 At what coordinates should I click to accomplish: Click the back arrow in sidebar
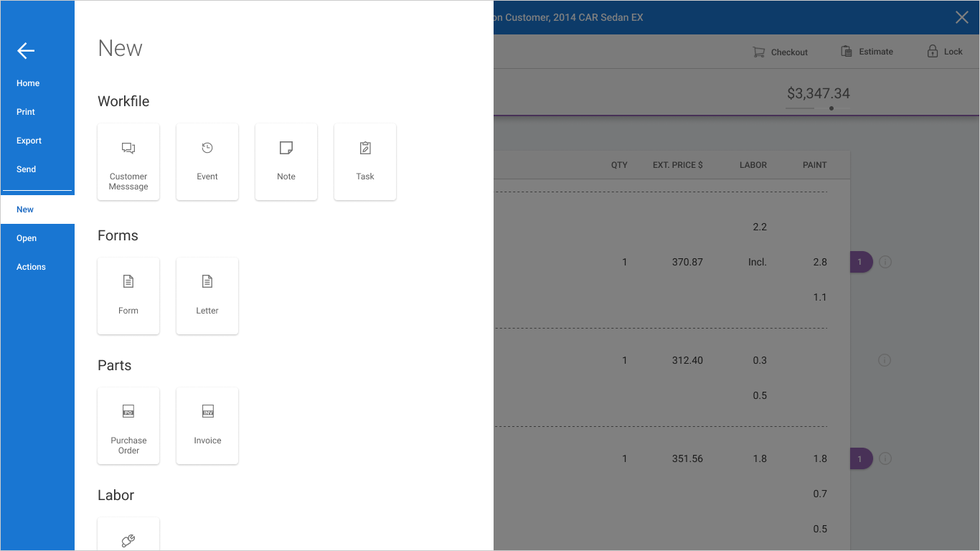pos(26,50)
